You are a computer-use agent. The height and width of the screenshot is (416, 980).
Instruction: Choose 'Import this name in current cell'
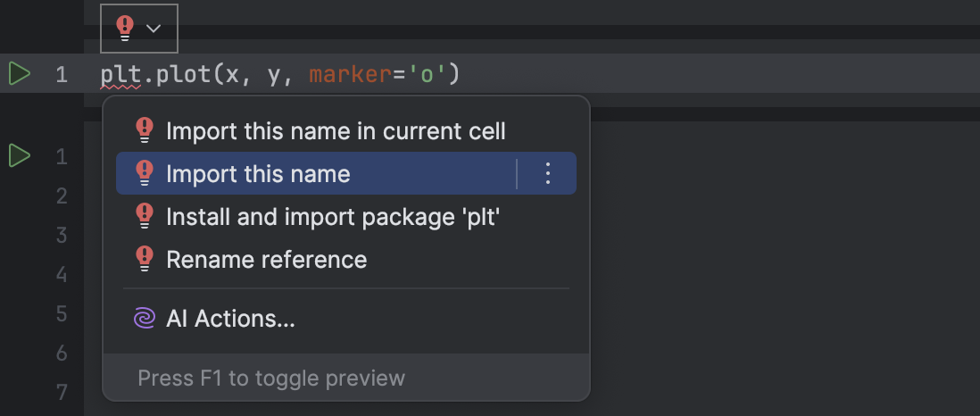pos(336,131)
